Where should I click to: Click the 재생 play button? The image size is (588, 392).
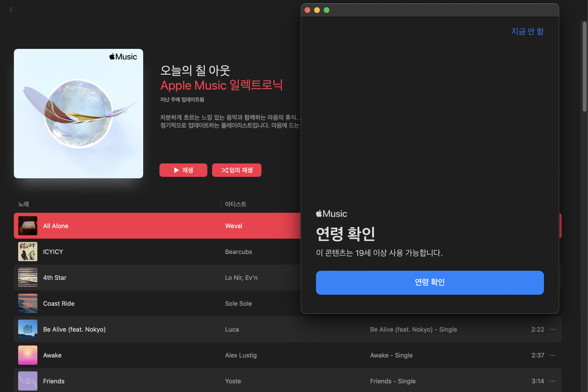[x=183, y=170]
